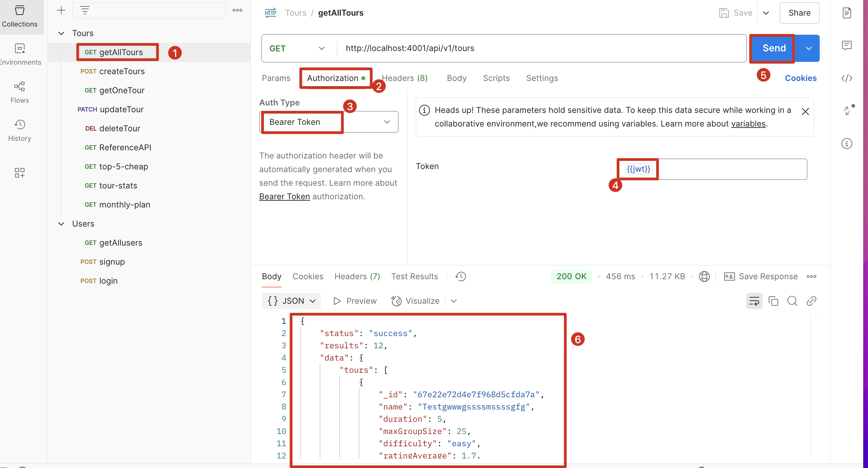Open the code snippet panel icon
The height and width of the screenshot is (468, 868).
point(847,78)
